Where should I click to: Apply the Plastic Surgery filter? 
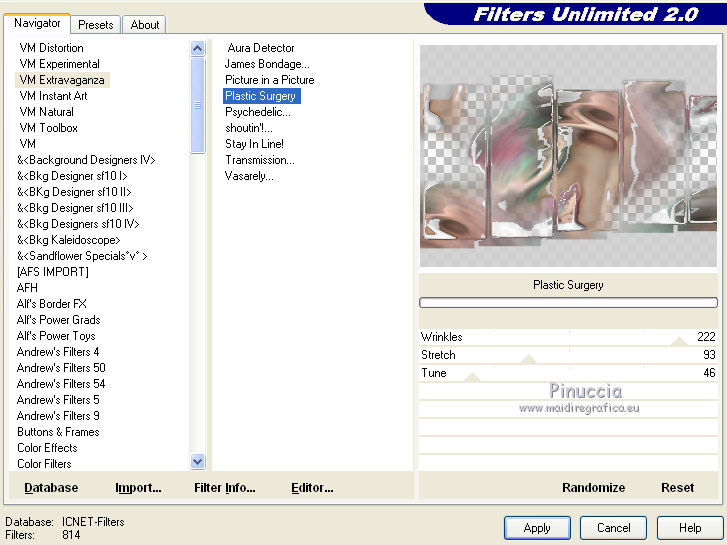[537, 528]
